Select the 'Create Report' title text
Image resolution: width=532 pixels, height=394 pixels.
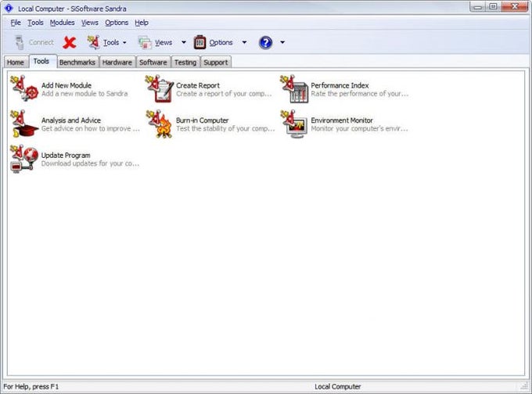(x=198, y=85)
